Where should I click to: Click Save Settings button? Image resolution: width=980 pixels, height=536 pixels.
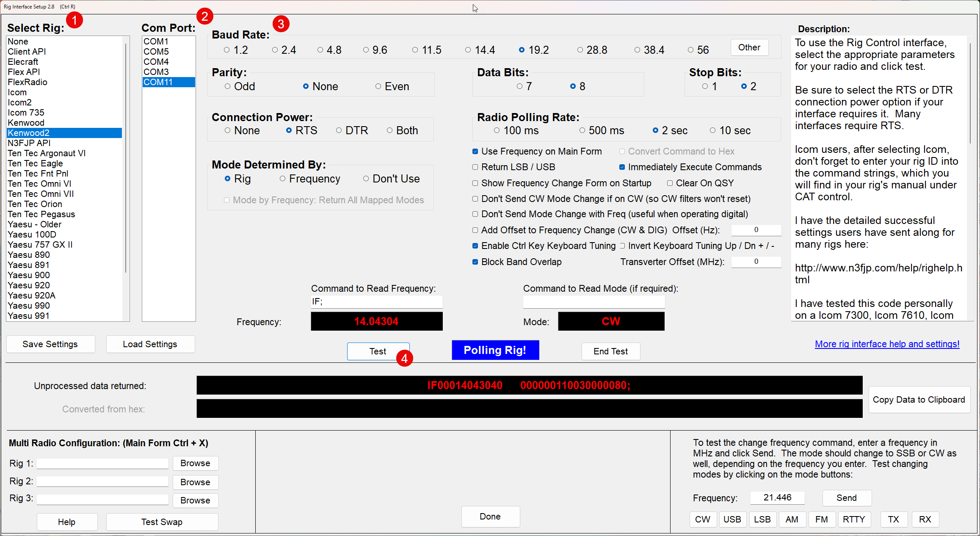50,344
